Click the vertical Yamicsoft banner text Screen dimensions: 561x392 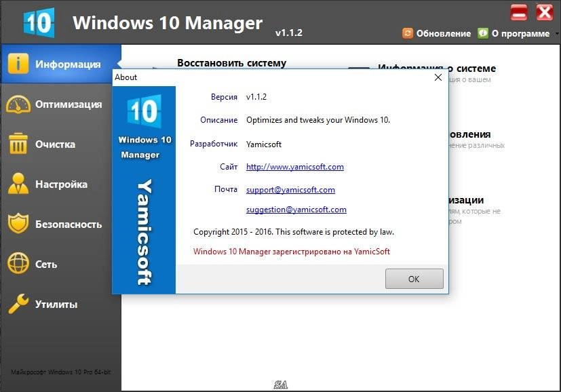(x=144, y=233)
